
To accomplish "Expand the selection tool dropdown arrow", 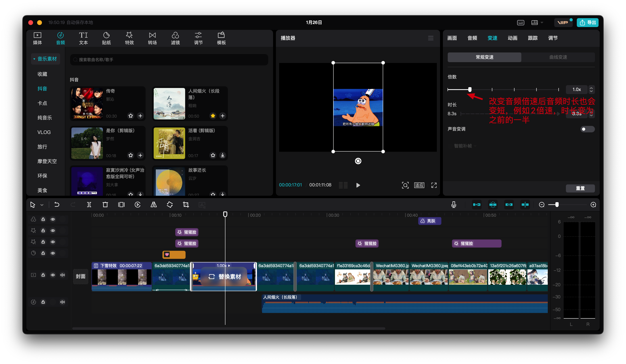I will [42, 205].
